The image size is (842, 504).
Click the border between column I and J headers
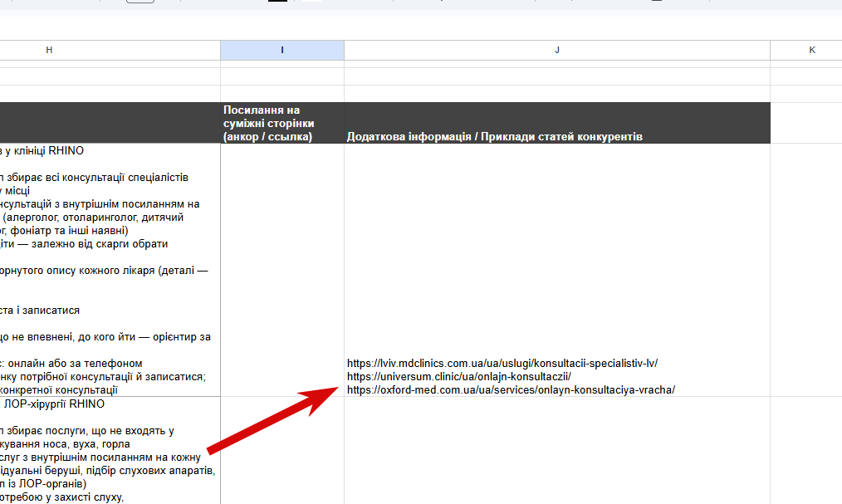[345, 50]
